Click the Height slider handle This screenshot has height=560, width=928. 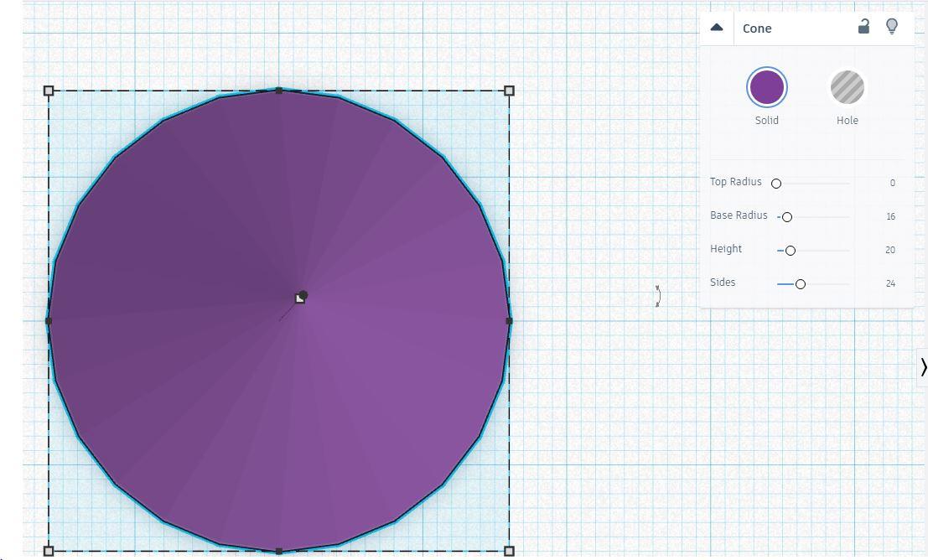tap(791, 251)
